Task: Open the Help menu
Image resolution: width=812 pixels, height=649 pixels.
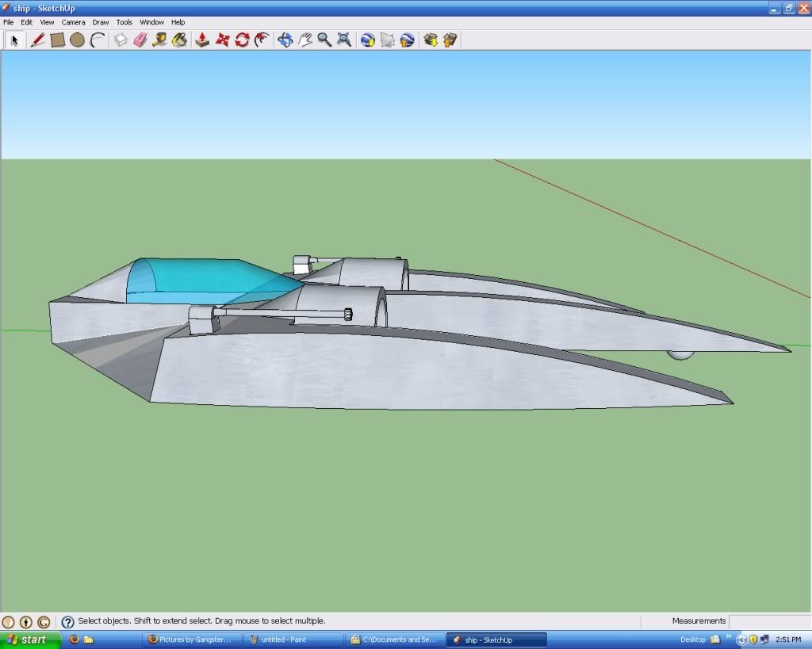Action: coord(178,22)
